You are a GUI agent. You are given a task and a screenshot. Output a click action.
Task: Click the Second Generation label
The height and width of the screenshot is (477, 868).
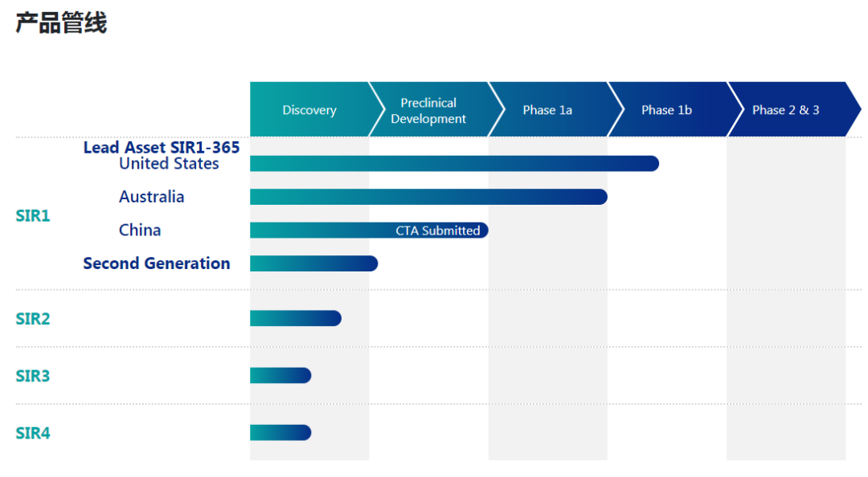[x=157, y=263]
